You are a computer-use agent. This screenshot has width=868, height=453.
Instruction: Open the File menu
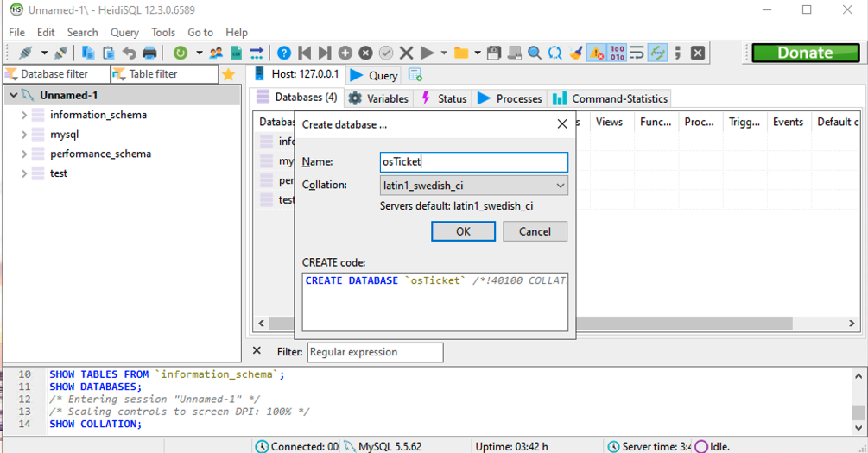[x=16, y=33]
